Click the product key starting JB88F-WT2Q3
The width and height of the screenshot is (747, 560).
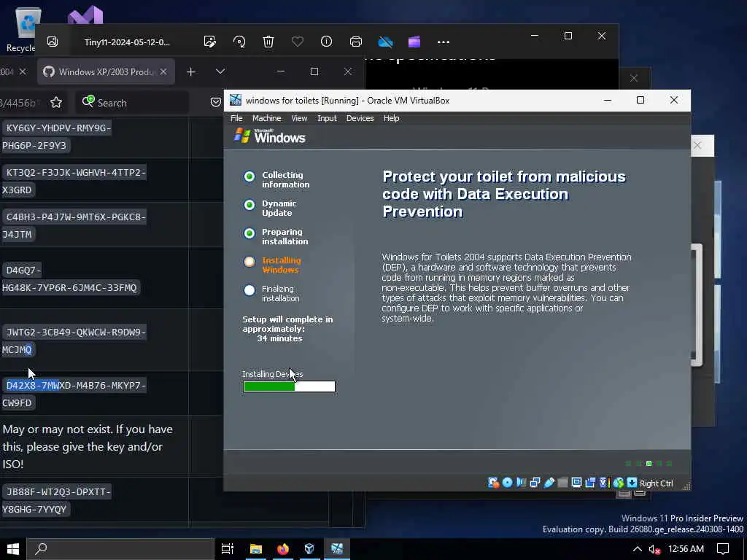coord(57,500)
